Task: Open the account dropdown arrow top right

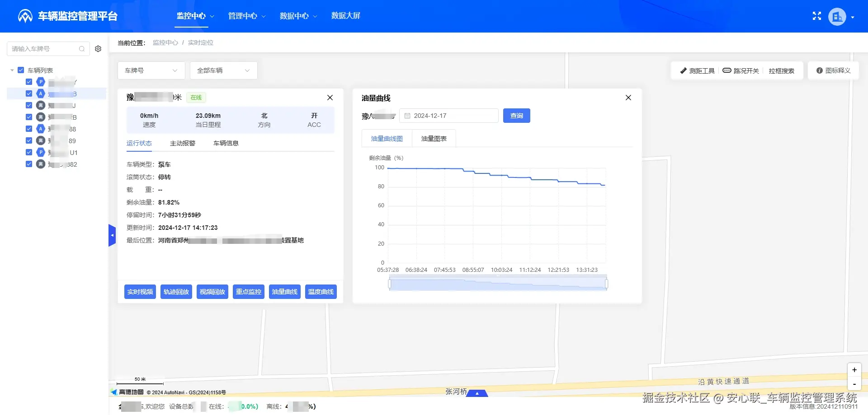Action: tap(854, 17)
